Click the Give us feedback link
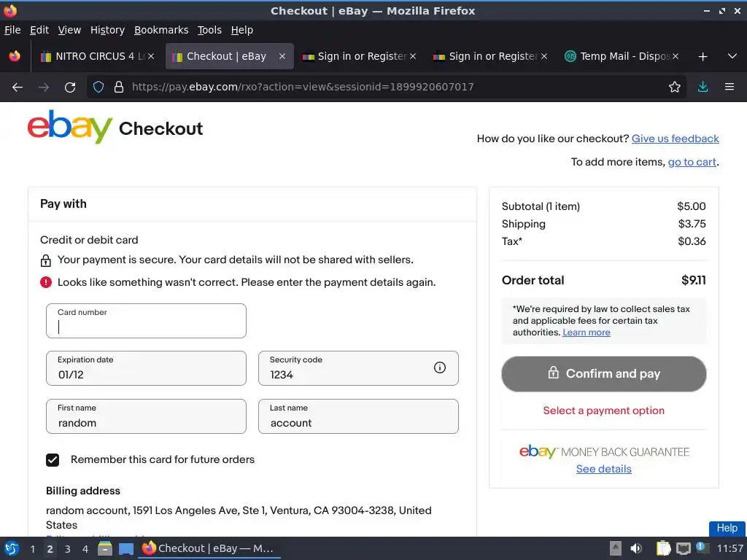 click(x=675, y=139)
